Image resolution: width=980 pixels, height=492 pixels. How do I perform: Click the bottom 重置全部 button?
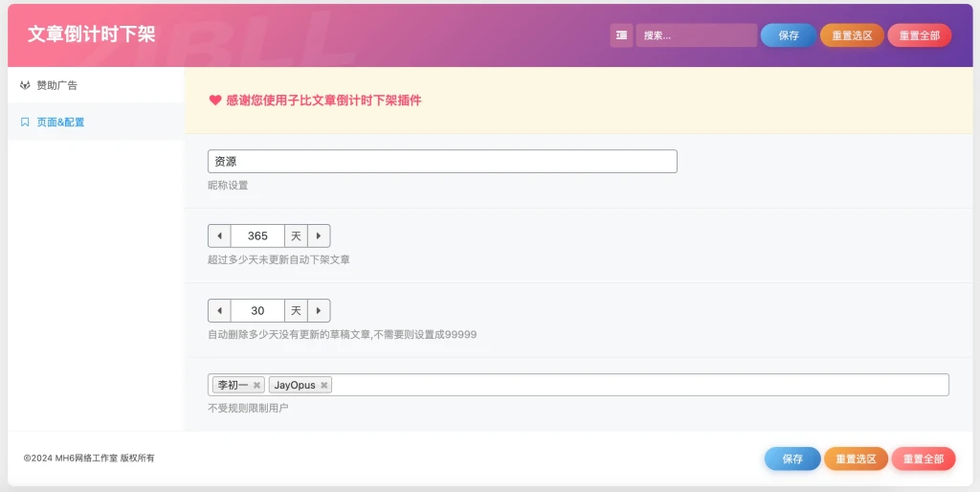[924, 458]
